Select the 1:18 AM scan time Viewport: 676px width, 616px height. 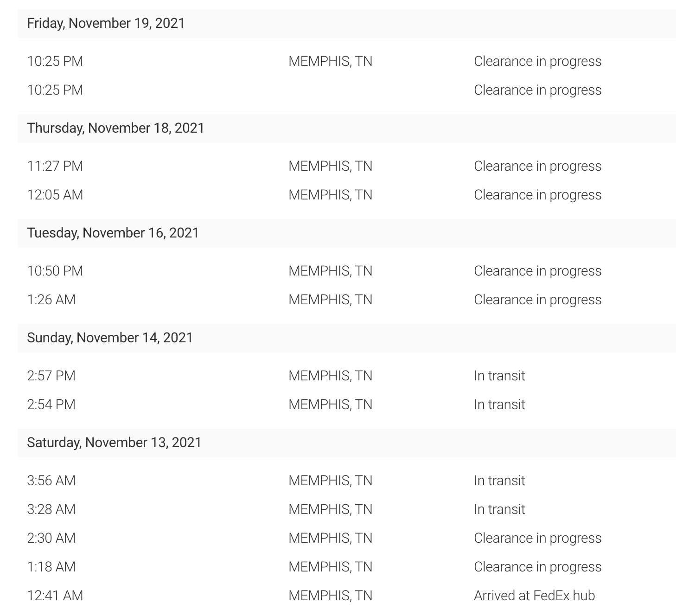click(x=51, y=567)
